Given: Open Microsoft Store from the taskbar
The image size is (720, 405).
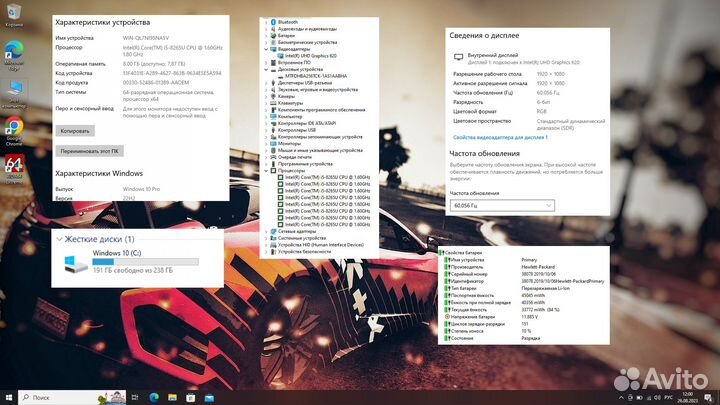Looking at the screenshot, I should (191, 397).
